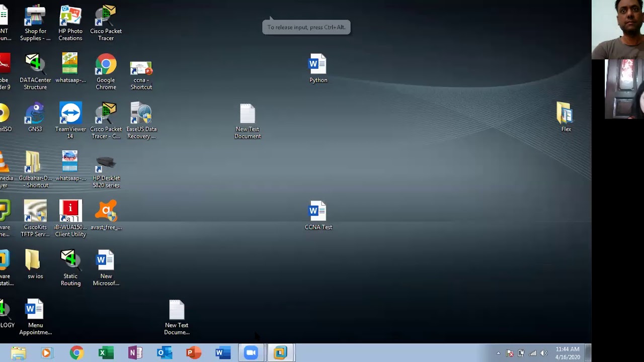Show hidden tray icons arrow

pyautogui.click(x=498, y=353)
